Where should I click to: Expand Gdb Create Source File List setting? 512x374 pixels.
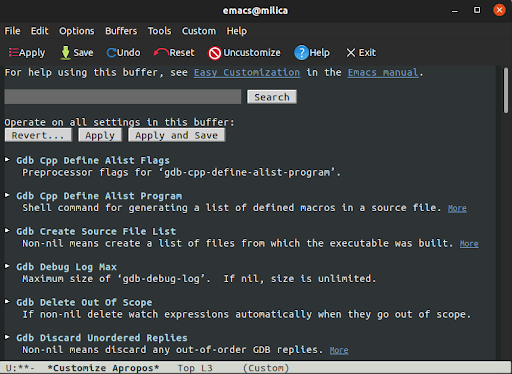(x=7, y=230)
